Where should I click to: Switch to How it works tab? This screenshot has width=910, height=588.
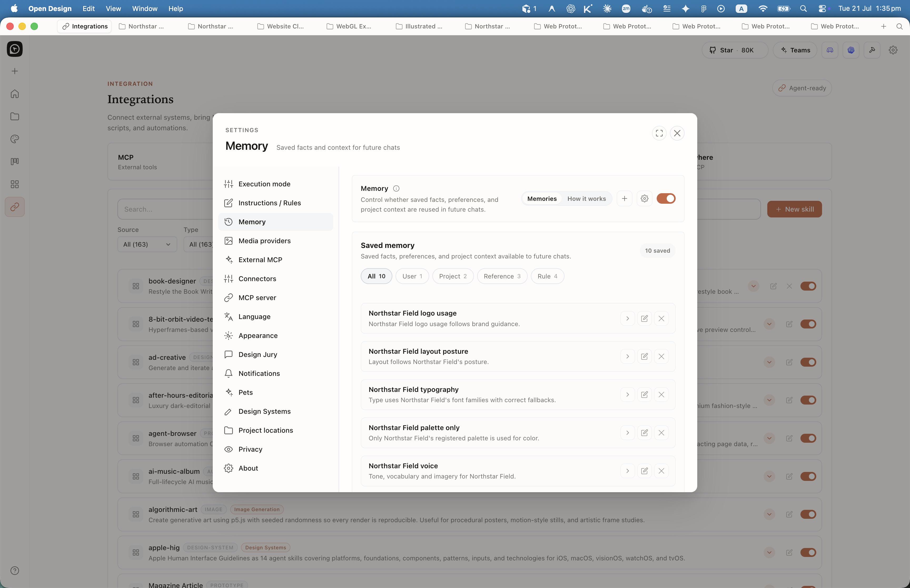pyautogui.click(x=586, y=198)
